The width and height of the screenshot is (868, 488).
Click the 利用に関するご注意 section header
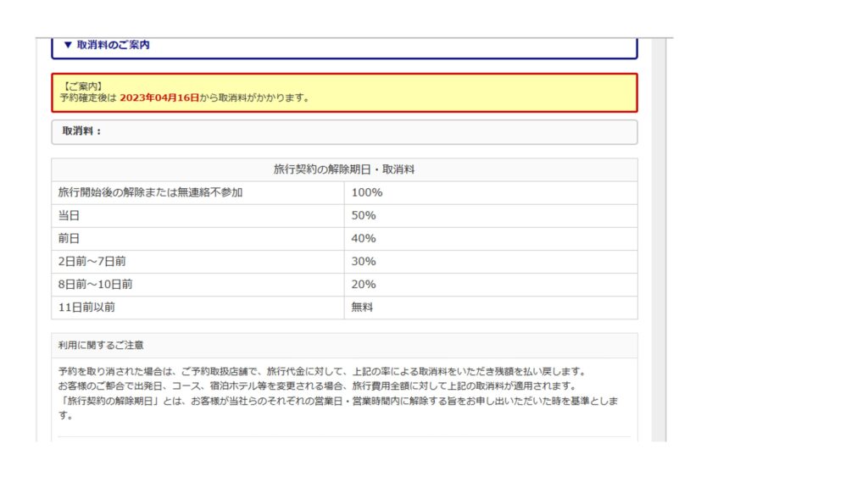pos(101,345)
